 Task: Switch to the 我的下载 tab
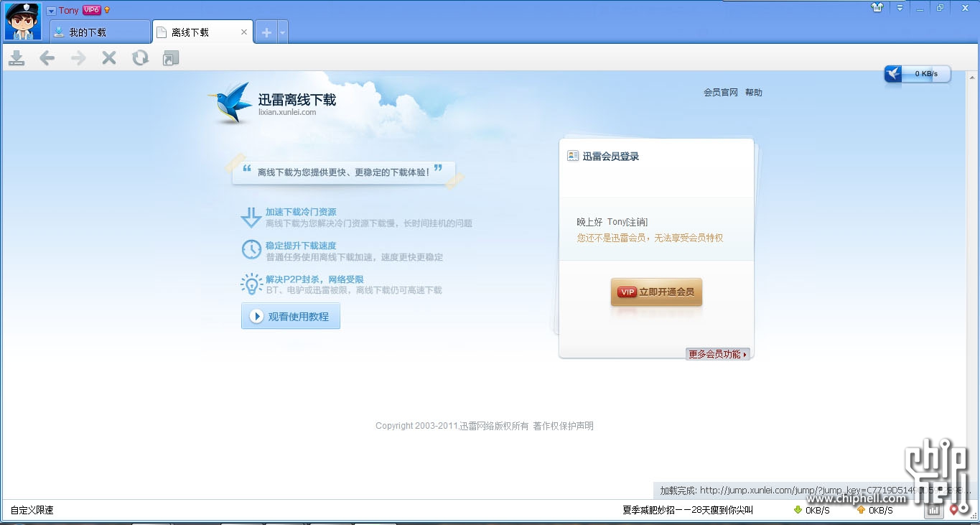point(100,32)
